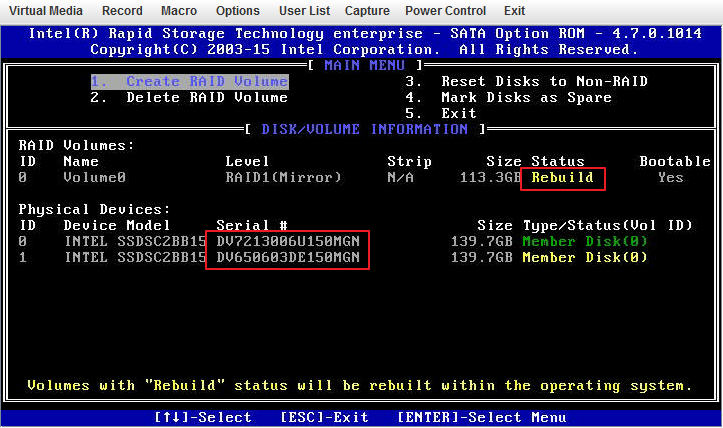The width and height of the screenshot is (723, 428).
Task: Click the Intel Rapid Storage Technology title line
Action: 365,34
